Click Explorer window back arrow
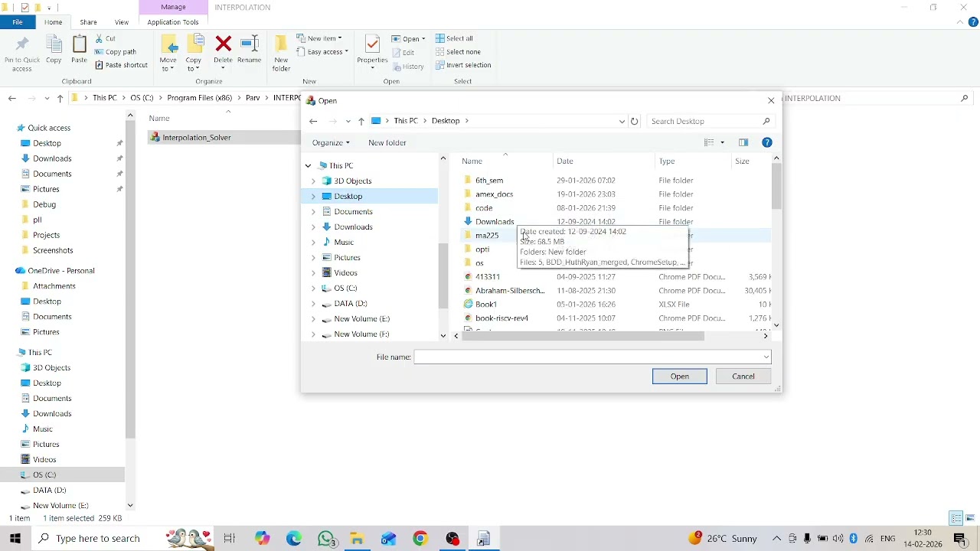Screen dimensions: 980x551 (11, 98)
